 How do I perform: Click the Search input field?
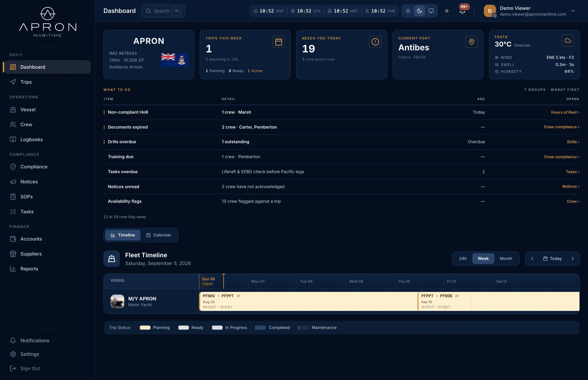163,11
